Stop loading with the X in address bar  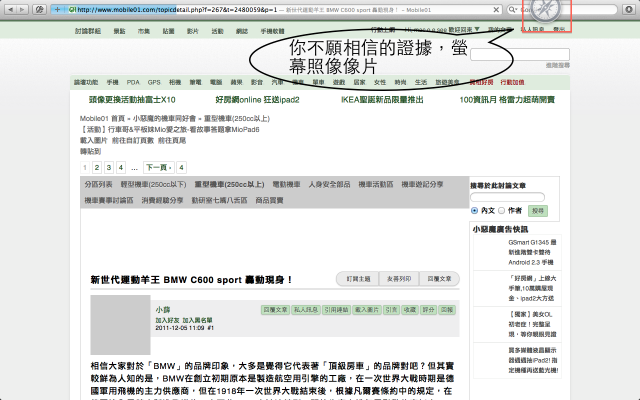496,9
